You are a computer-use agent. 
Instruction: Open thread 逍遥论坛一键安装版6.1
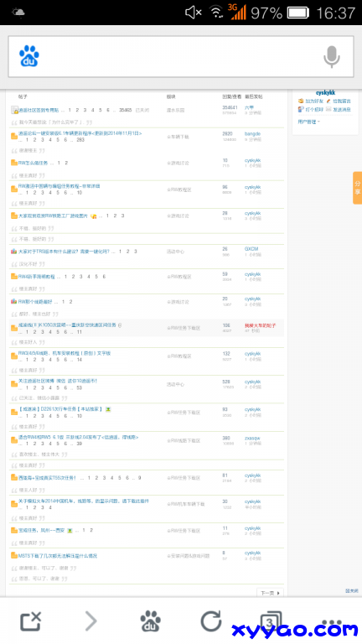[80, 133]
